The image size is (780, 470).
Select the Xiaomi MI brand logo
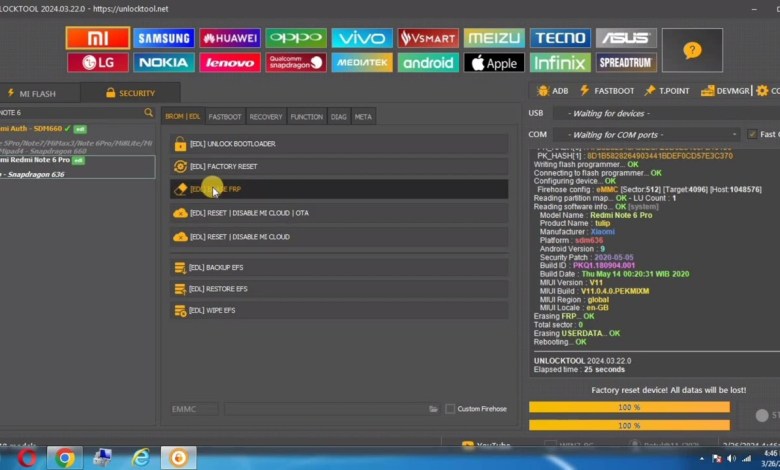[x=97, y=38]
